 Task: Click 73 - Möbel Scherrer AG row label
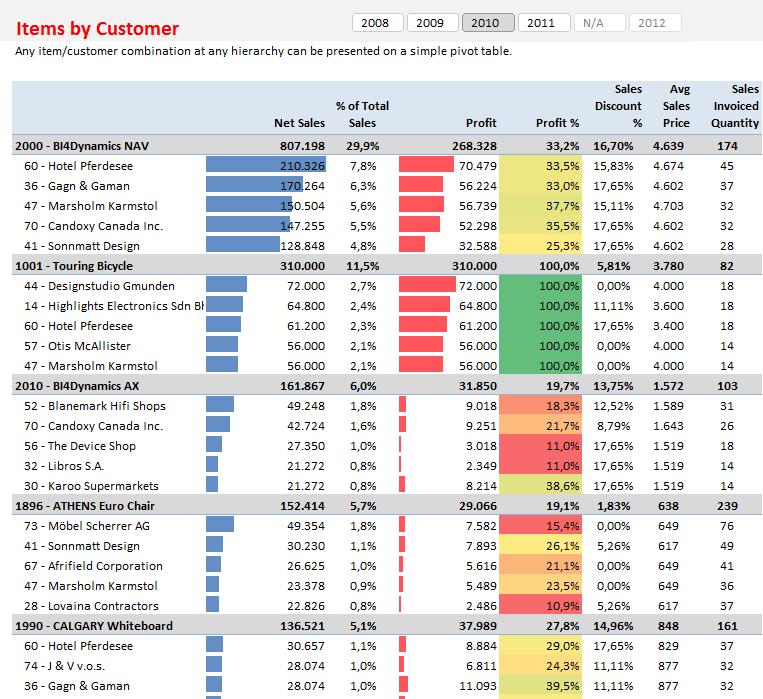click(x=87, y=526)
